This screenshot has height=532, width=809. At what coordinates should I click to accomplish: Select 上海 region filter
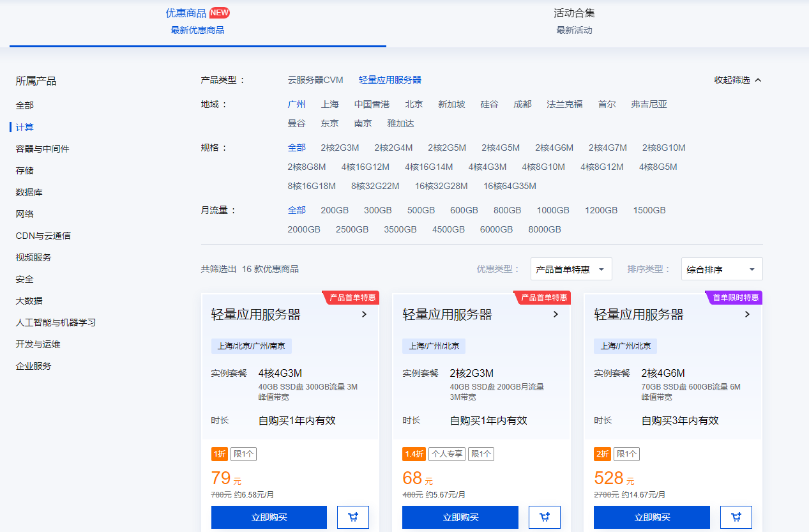coord(329,104)
